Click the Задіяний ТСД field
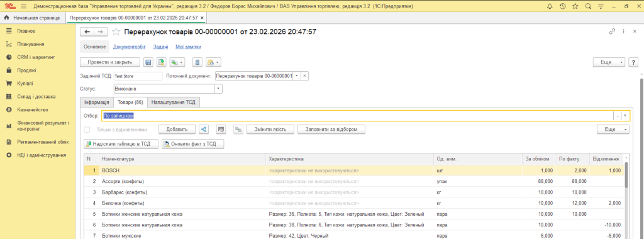The width and height of the screenshot is (644, 239). 138,76
